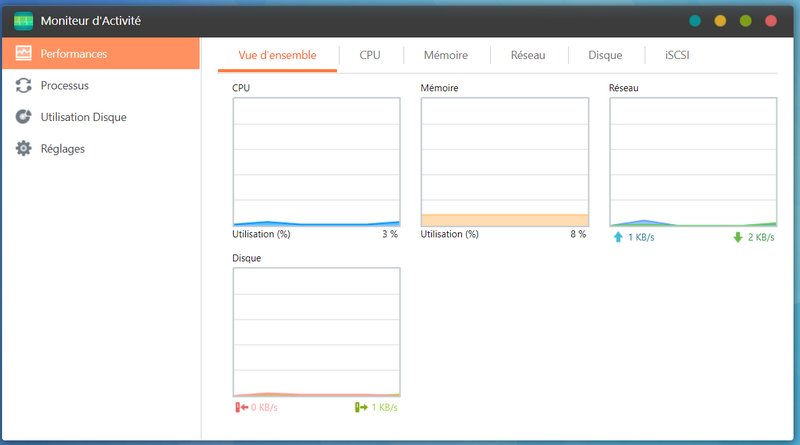Viewport: 800px width, 445px height.
Task: Click the red disk read icon
Action: click(240, 407)
